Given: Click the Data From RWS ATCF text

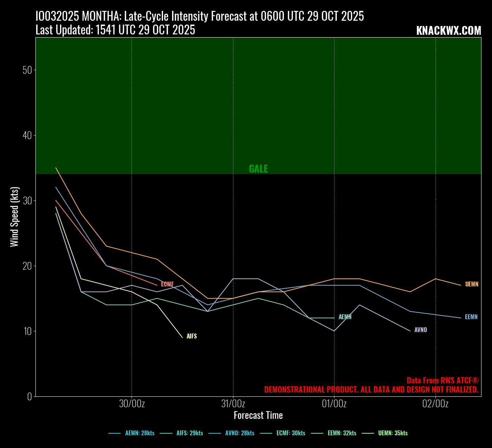Looking at the screenshot, I should click(x=442, y=381).
